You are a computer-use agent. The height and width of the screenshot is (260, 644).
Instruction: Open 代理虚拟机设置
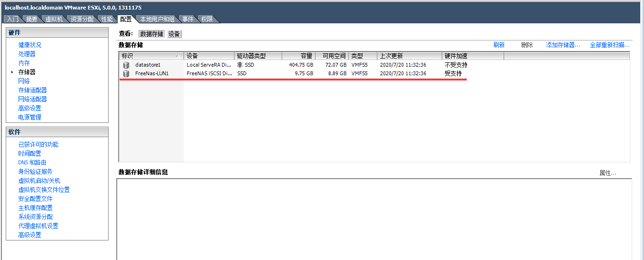coord(38,226)
